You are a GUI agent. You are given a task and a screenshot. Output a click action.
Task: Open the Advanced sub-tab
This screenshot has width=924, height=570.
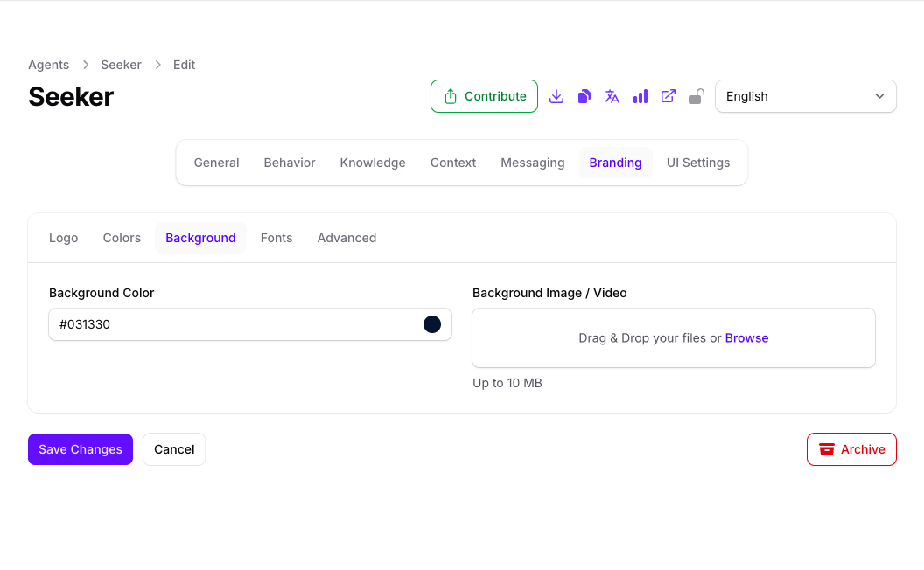click(346, 238)
